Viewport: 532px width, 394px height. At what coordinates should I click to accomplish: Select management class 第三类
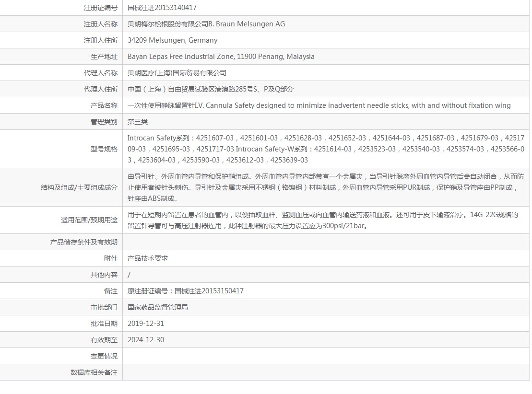[137, 121]
